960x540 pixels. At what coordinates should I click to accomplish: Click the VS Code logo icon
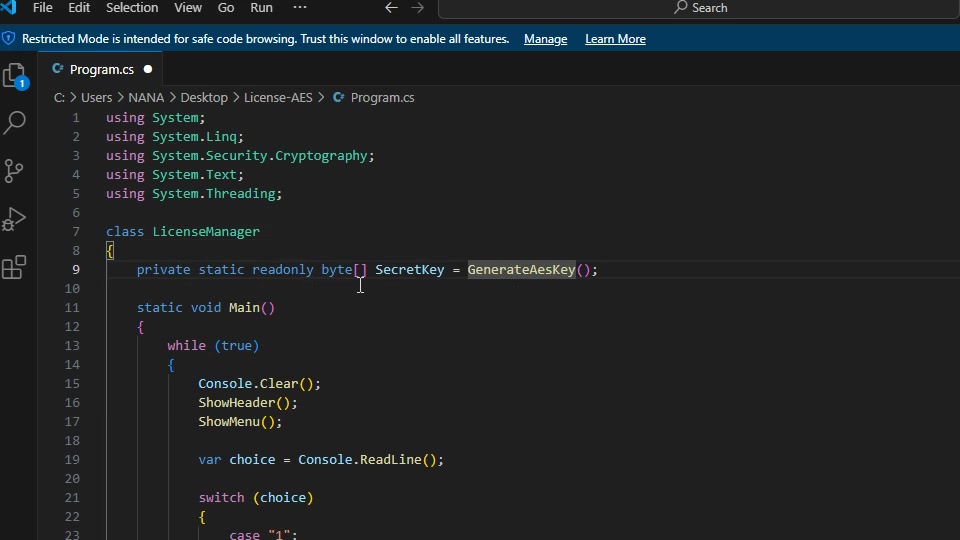(x=9, y=8)
